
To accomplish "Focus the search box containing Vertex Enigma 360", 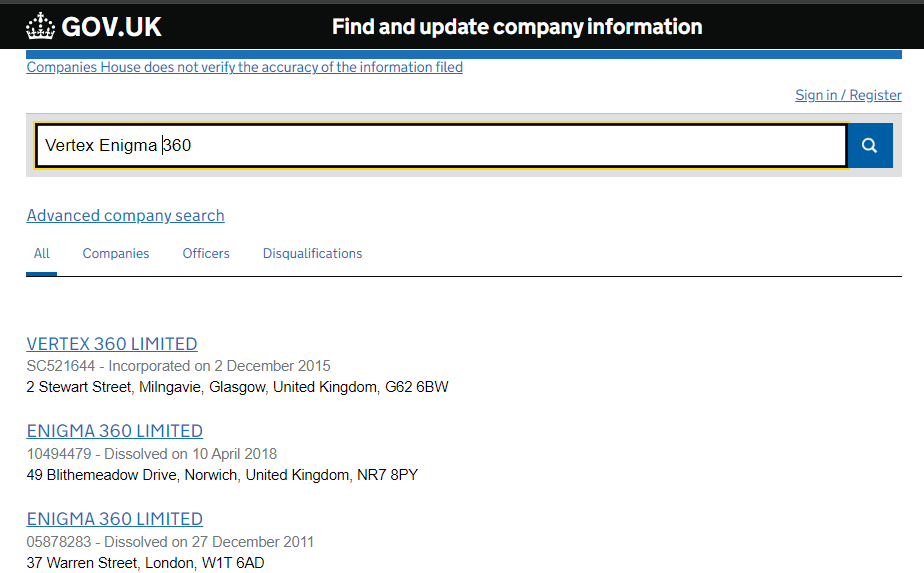I will pos(440,146).
